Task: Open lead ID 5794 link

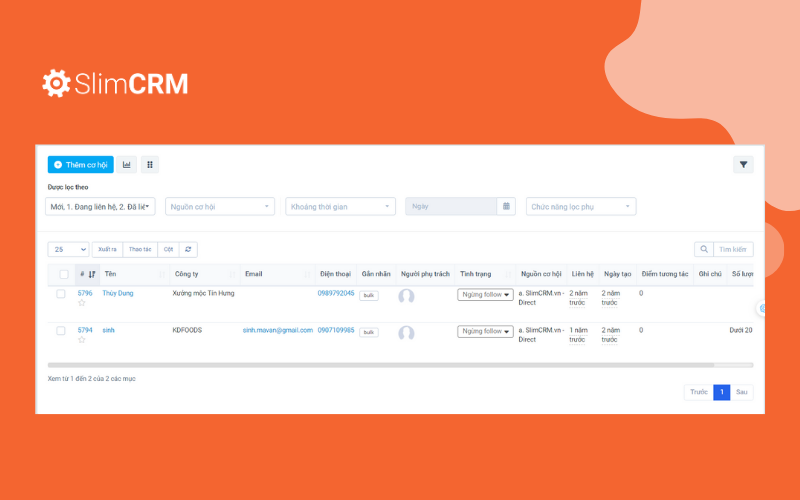Action: (85, 330)
